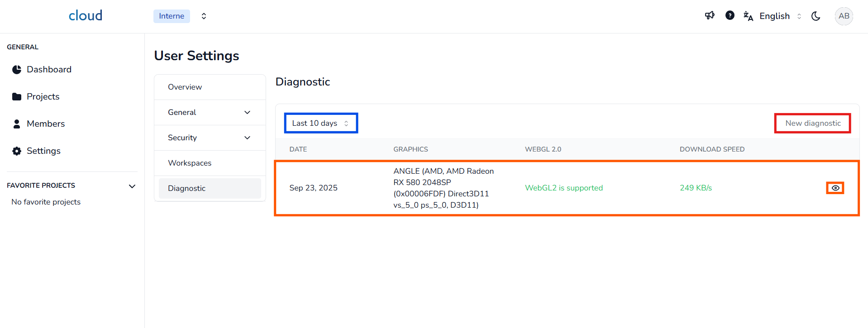This screenshot has width=868, height=328.
Task: Toggle dark mode moon icon
Action: tap(816, 16)
